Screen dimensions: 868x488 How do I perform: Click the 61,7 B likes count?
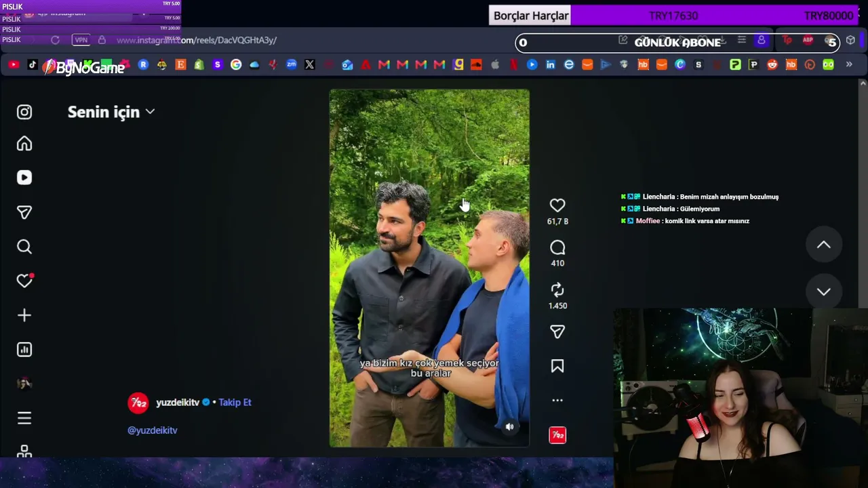click(x=557, y=222)
